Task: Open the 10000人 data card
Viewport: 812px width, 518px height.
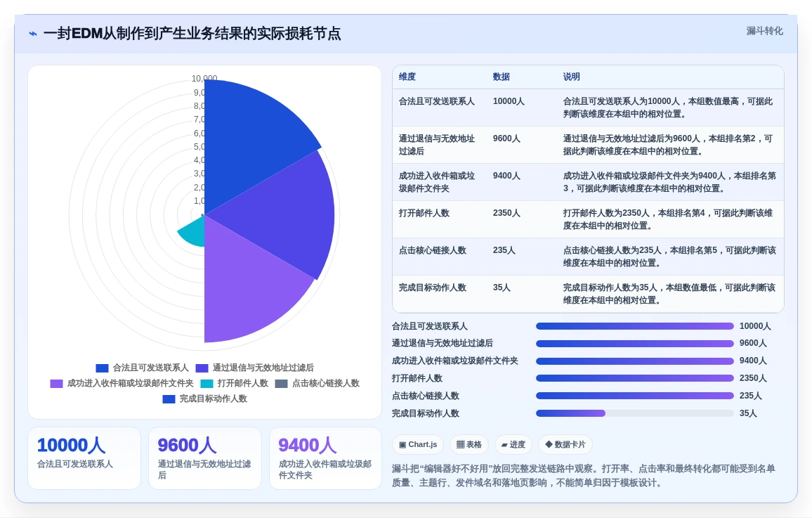Action: pyautogui.click(x=84, y=458)
